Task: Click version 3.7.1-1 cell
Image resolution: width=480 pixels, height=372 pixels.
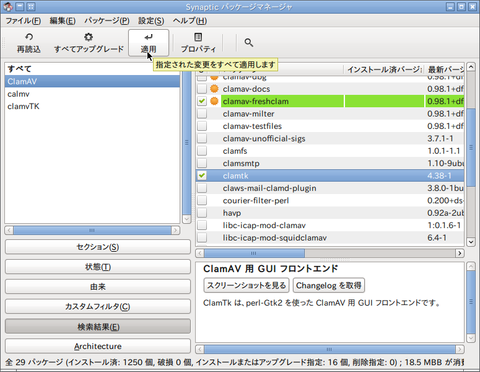Action: (440, 138)
